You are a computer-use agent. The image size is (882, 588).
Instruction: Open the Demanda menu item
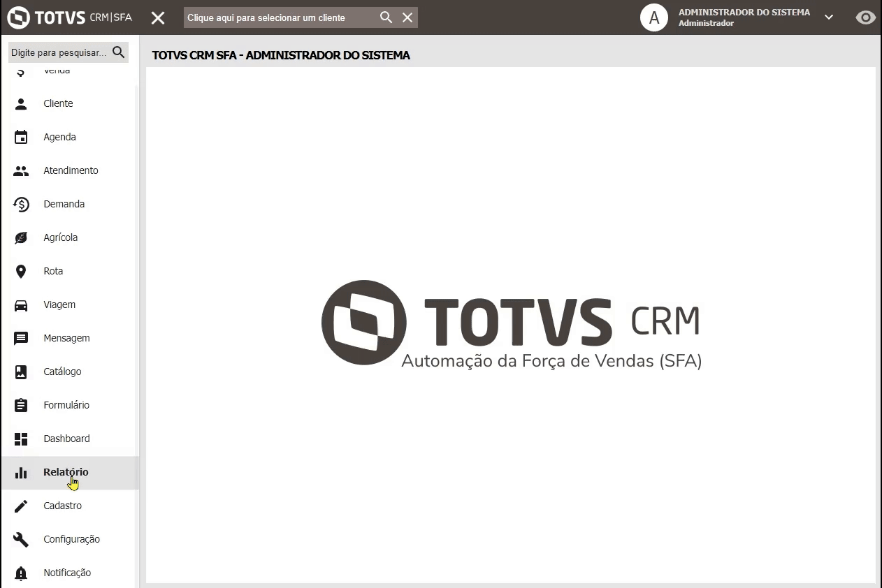70,204
